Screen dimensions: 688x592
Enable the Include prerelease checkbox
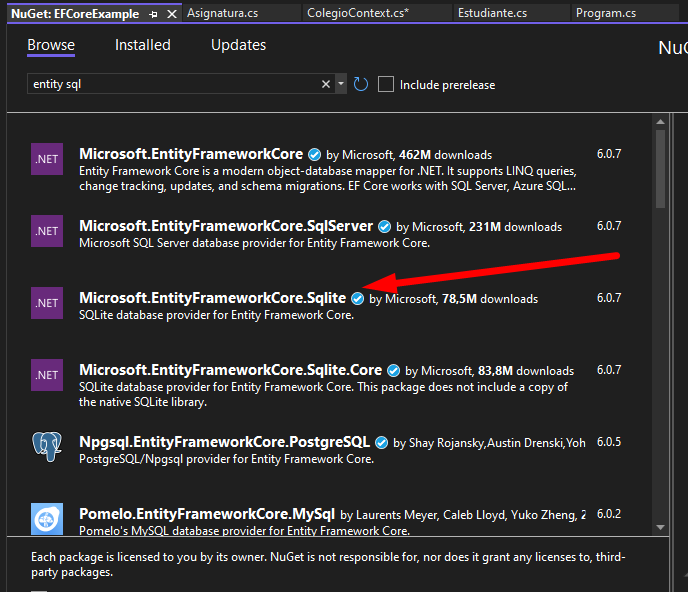point(386,85)
